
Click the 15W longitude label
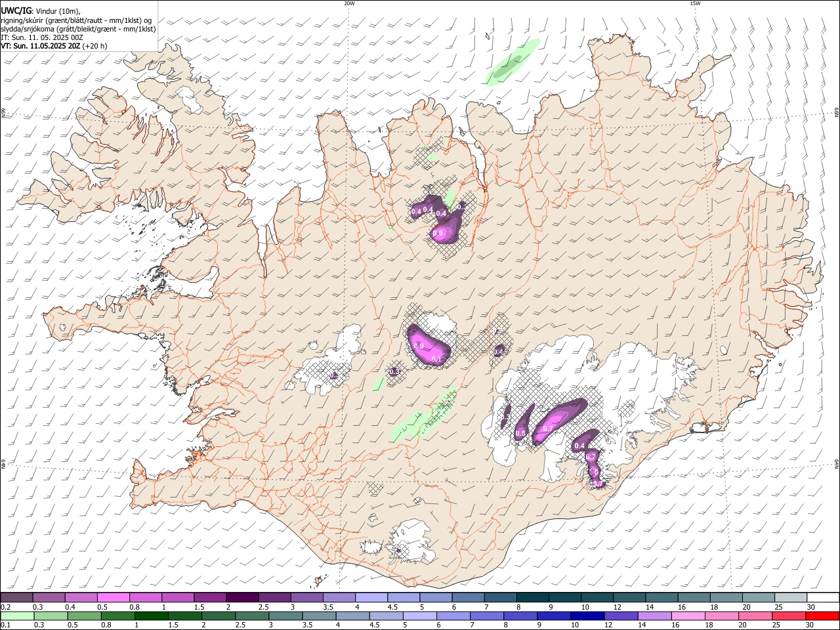(695, 3)
